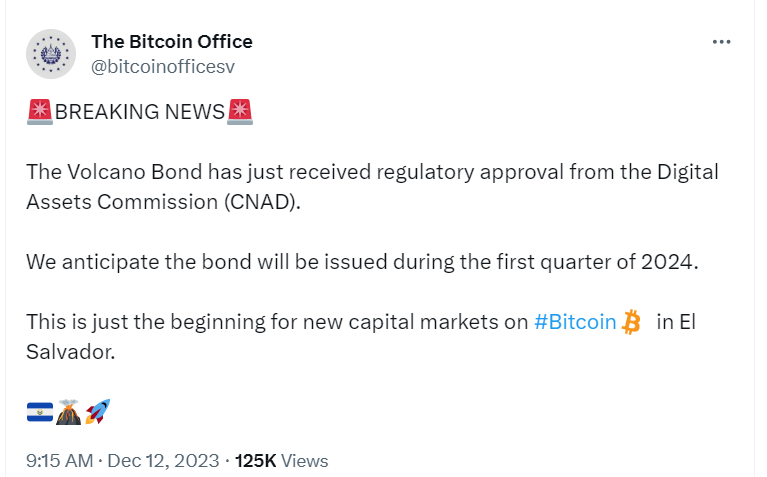Click the siren emoji after BREAKING NEWS

coord(240,112)
